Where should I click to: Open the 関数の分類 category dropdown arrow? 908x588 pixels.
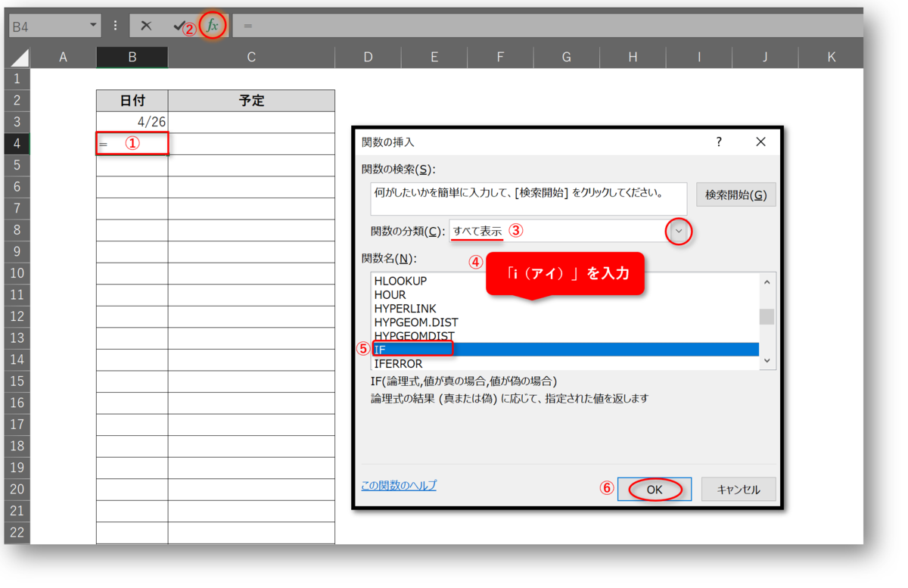point(678,232)
